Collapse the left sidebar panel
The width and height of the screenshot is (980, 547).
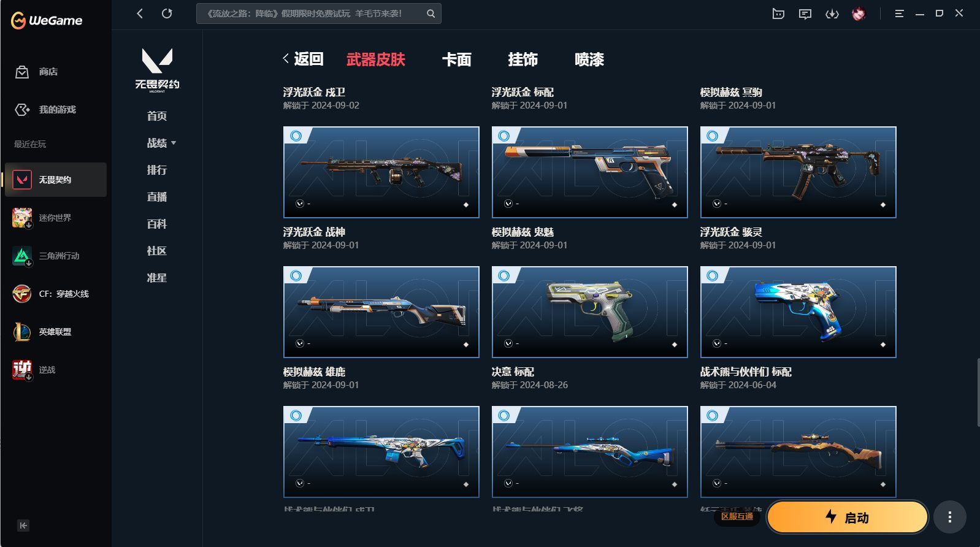23,526
